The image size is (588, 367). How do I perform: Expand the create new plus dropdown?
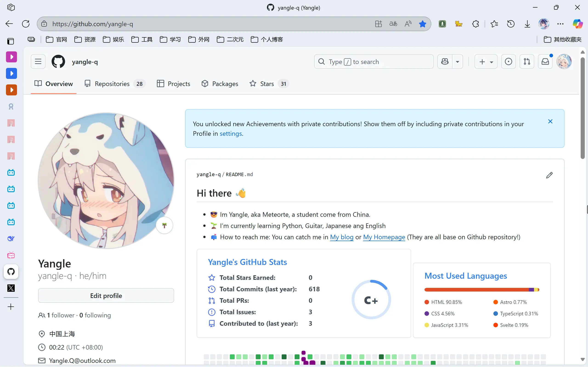(x=486, y=62)
